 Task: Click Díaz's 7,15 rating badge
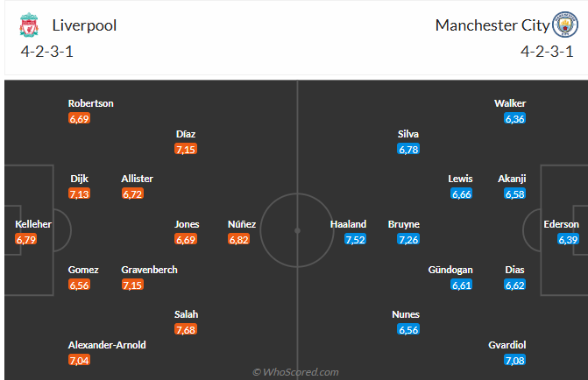click(186, 149)
